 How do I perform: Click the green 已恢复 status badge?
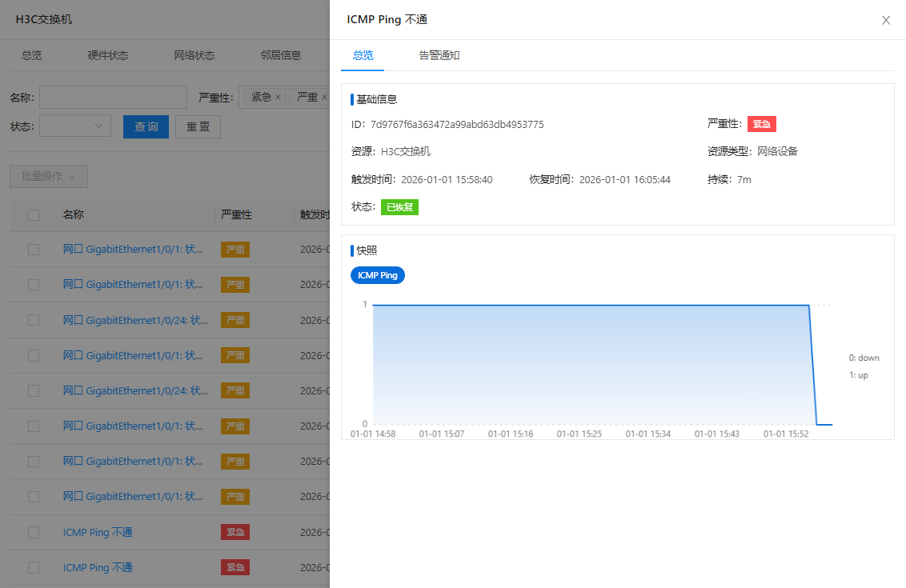(x=399, y=207)
